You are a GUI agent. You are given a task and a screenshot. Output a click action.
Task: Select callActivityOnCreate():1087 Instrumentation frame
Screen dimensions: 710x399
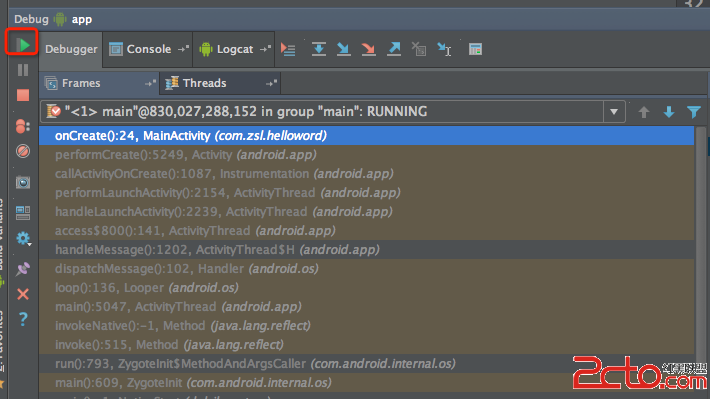coord(366,173)
